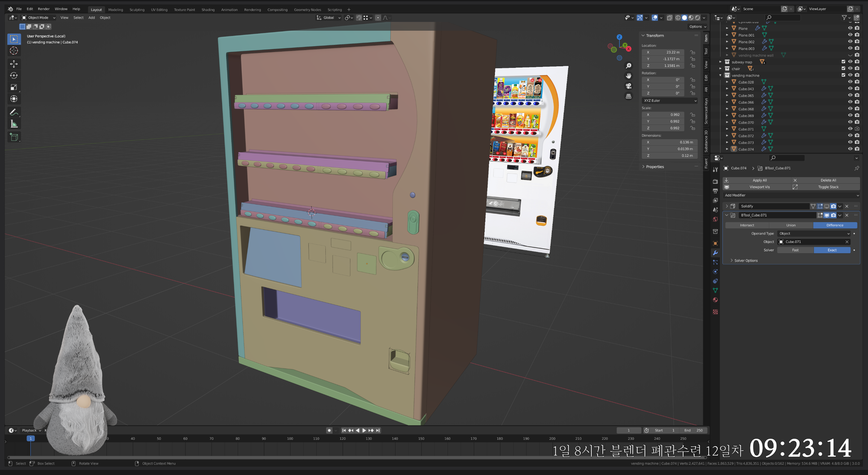Click the End frame field in the timeline

(693, 430)
